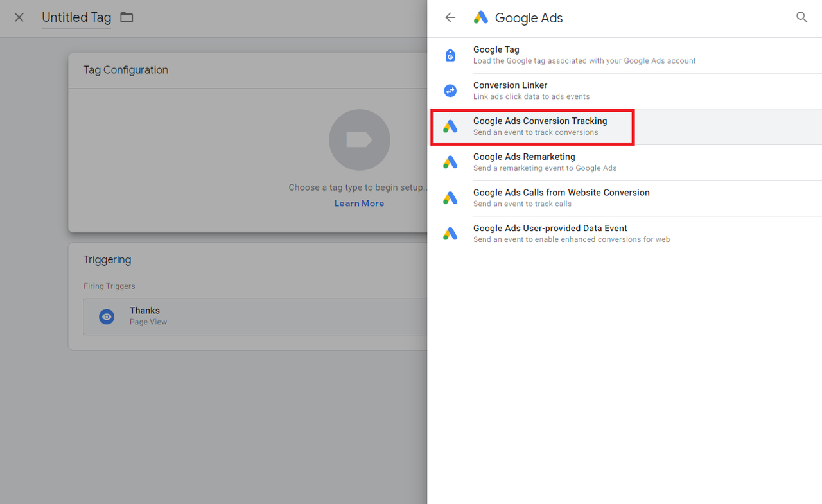Click the tag placeholder icon in Tag Configuration
This screenshot has height=504, width=822.
click(x=360, y=140)
